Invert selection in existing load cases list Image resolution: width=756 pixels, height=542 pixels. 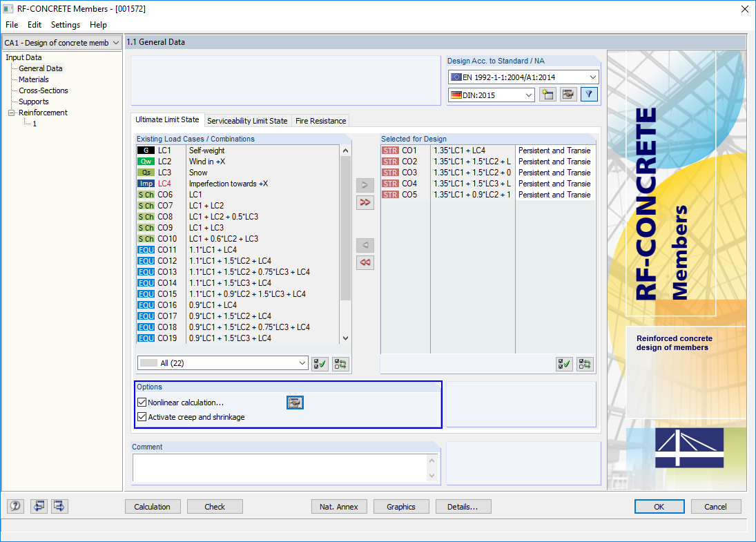[x=340, y=364]
